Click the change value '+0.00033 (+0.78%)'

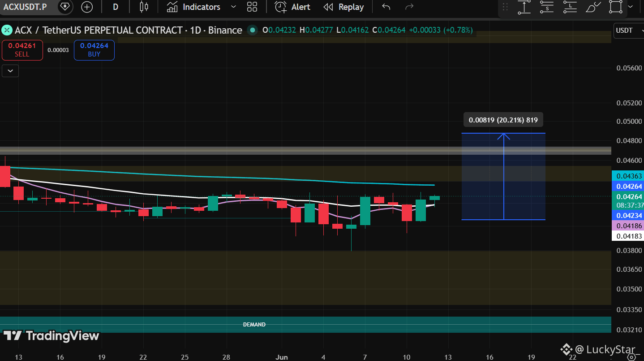441,30
